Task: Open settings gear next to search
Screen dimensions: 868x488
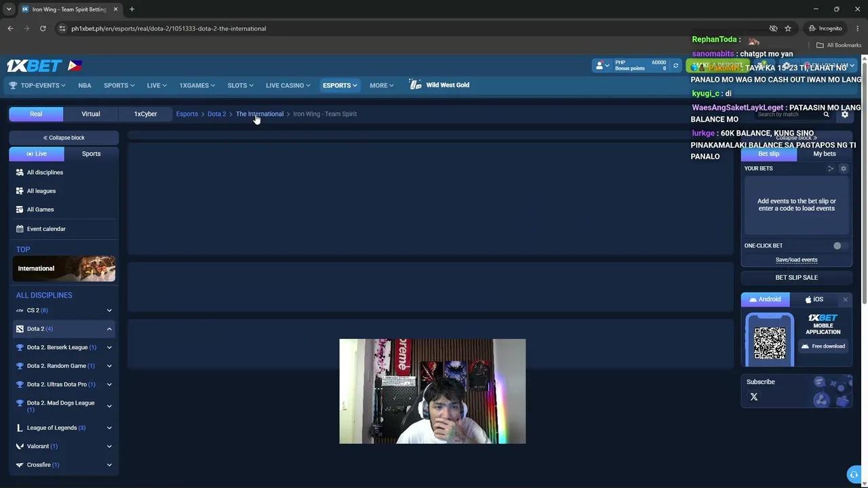Action: tap(845, 115)
